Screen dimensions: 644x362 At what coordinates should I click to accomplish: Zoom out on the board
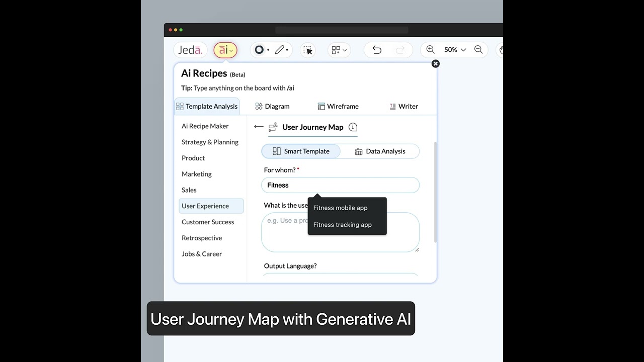tap(478, 50)
